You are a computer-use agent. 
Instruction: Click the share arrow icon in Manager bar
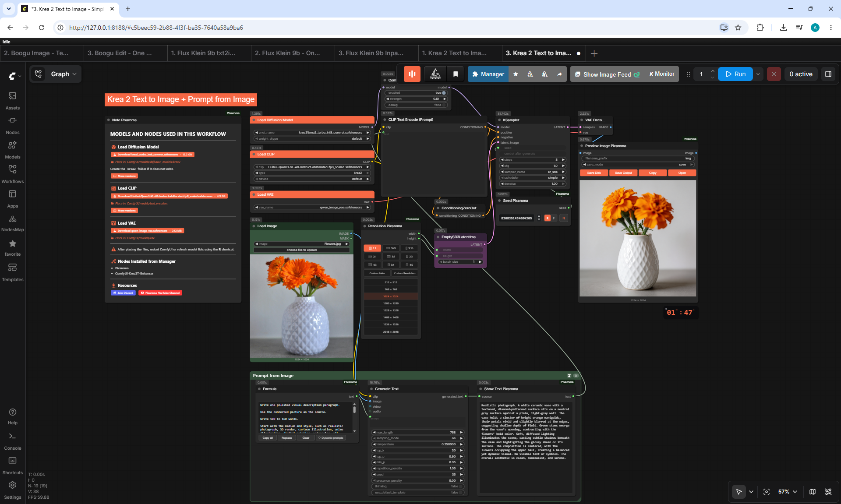click(559, 74)
